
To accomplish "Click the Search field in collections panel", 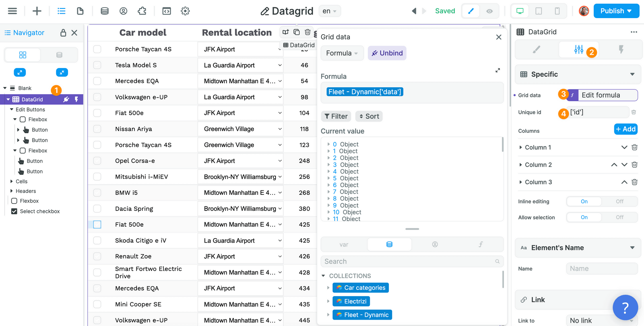I will pyautogui.click(x=409, y=262).
